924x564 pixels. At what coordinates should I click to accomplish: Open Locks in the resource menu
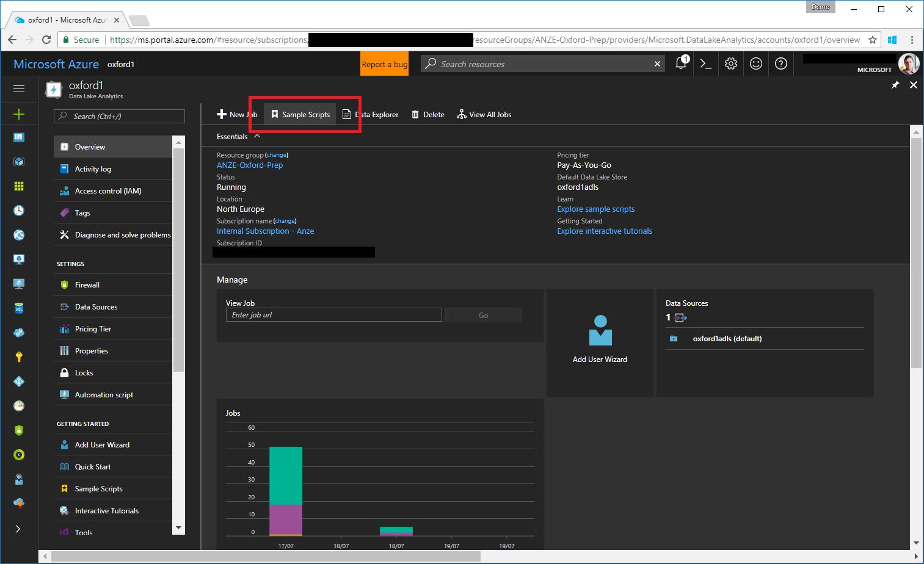coord(114,373)
